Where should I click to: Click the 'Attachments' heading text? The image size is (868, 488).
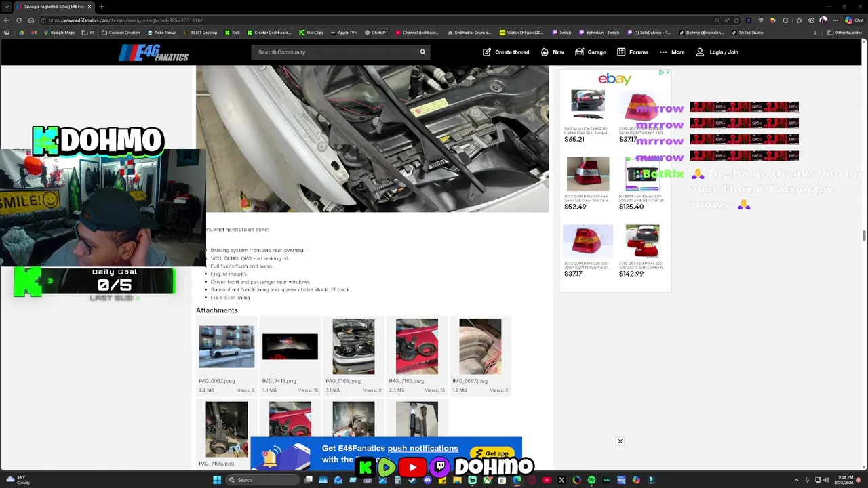(x=217, y=310)
